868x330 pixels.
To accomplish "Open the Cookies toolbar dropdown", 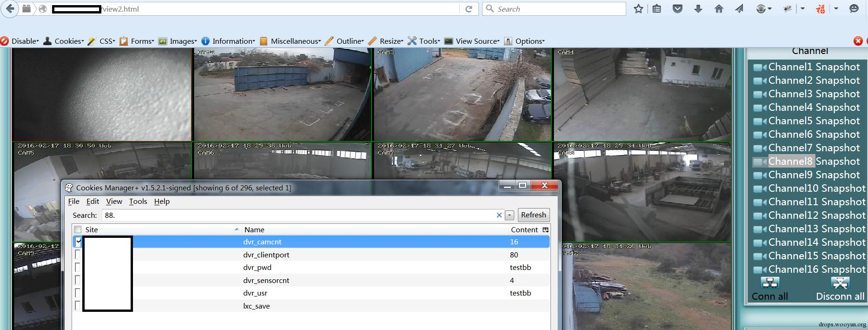I will coord(64,41).
